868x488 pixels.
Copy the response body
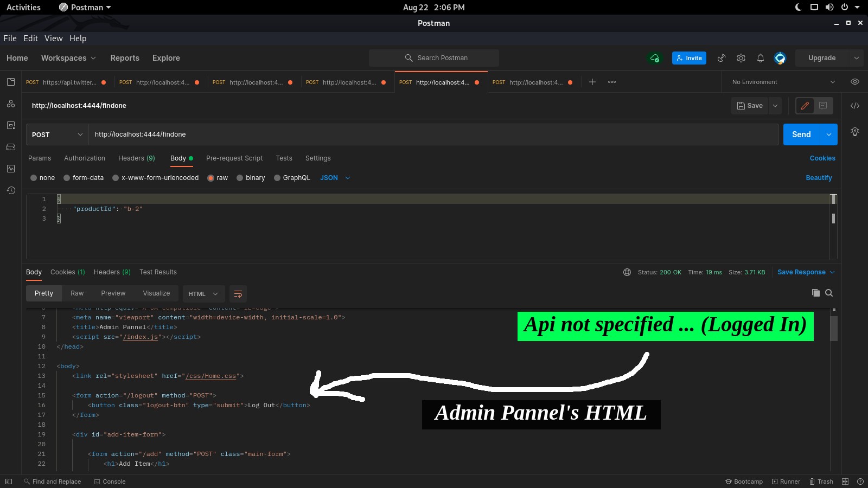click(815, 293)
